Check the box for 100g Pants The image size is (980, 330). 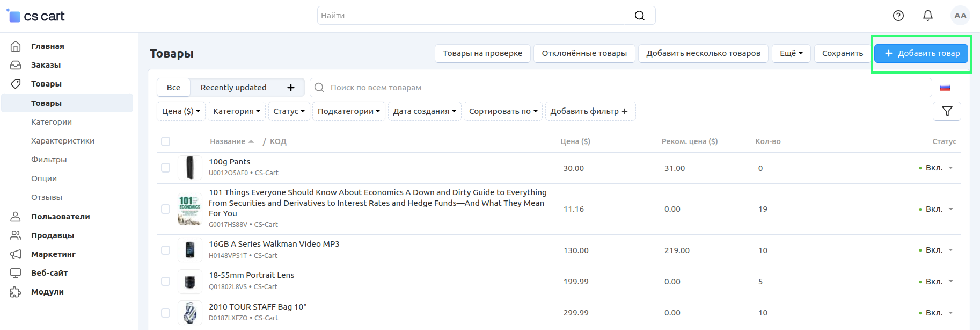[166, 168]
